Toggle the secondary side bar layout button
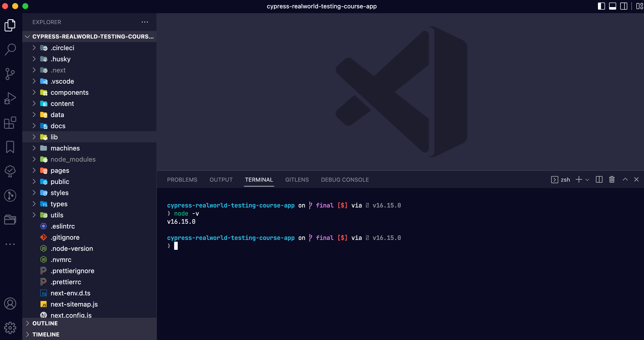This screenshot has width=644, height=340. click(623, 6)
